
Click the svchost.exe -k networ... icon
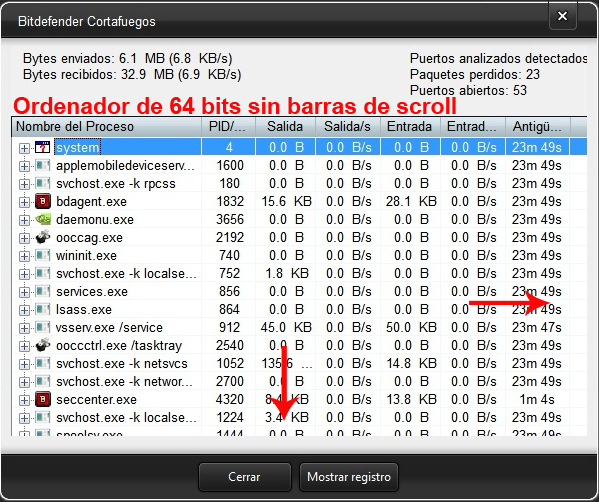42,381
